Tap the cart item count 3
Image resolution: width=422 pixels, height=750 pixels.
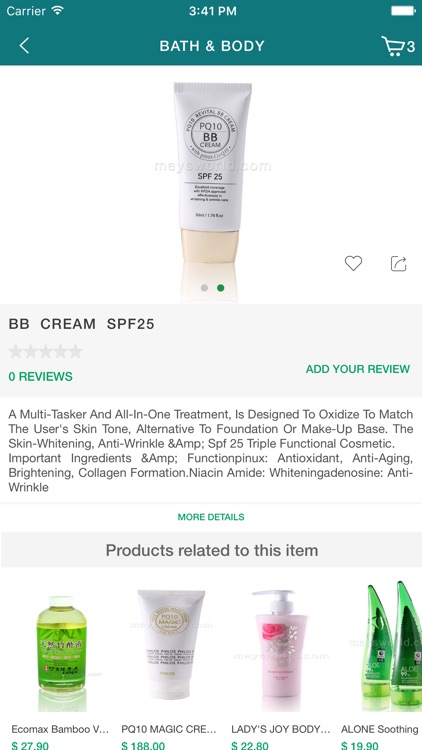click(411, 47)
